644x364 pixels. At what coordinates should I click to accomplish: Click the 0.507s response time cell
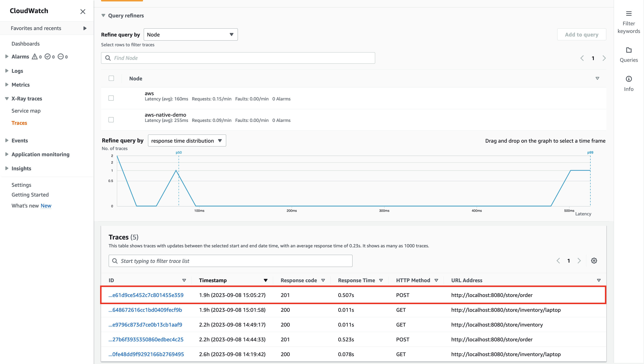346,295
